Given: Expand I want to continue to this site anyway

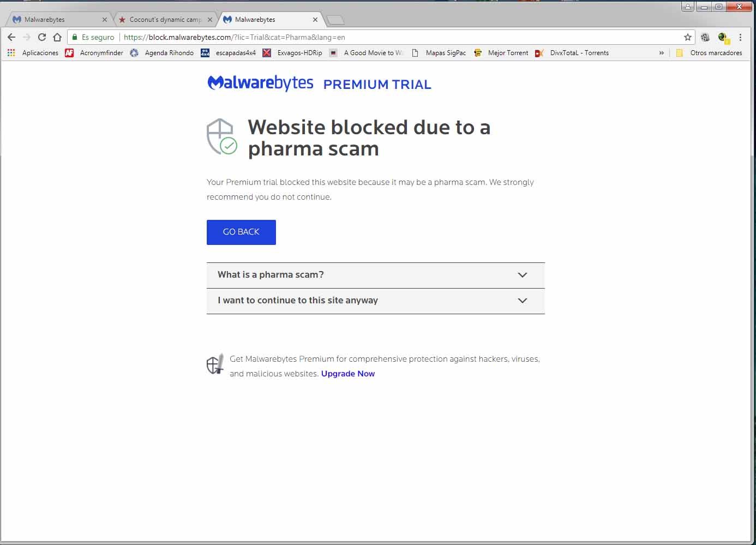Looking at the screenshot, I should pos(376,301).
